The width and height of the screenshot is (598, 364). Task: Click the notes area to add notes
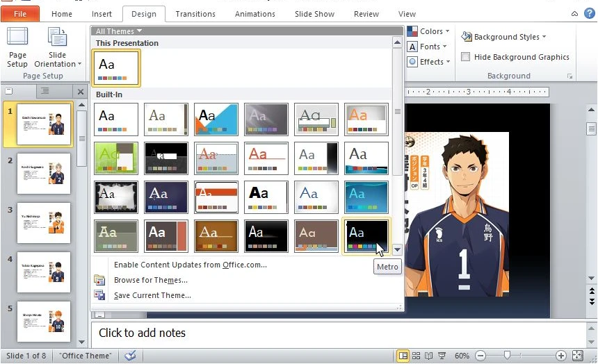coord(338,333)
